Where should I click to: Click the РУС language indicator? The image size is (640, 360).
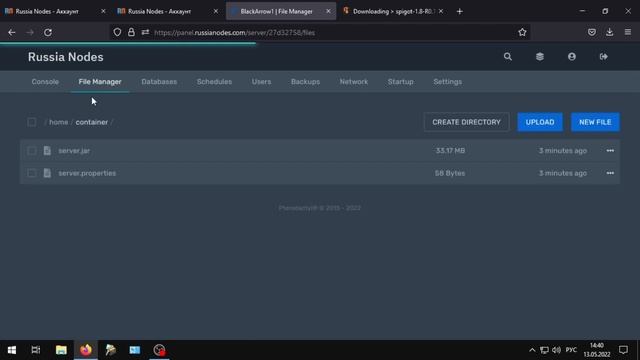coord(571,350)
